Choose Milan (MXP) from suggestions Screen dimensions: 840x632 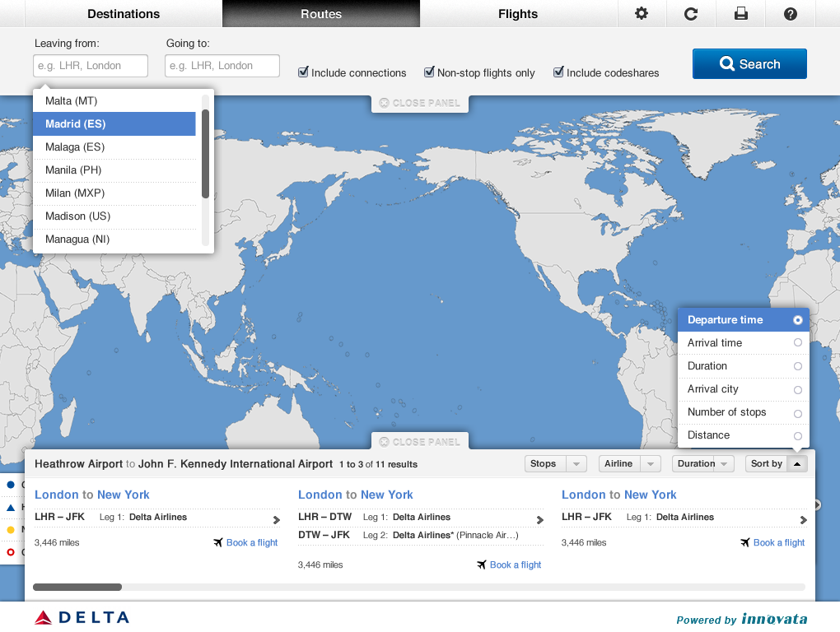(114, 193)
